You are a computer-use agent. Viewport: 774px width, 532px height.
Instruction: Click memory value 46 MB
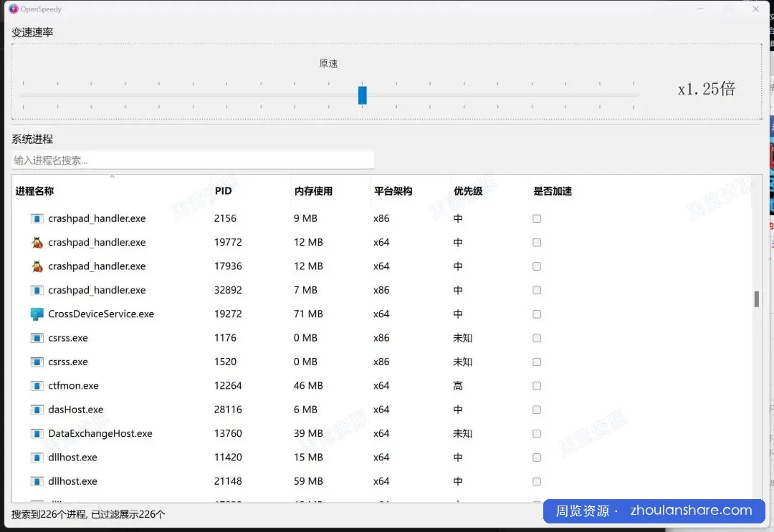click(308, 385)
